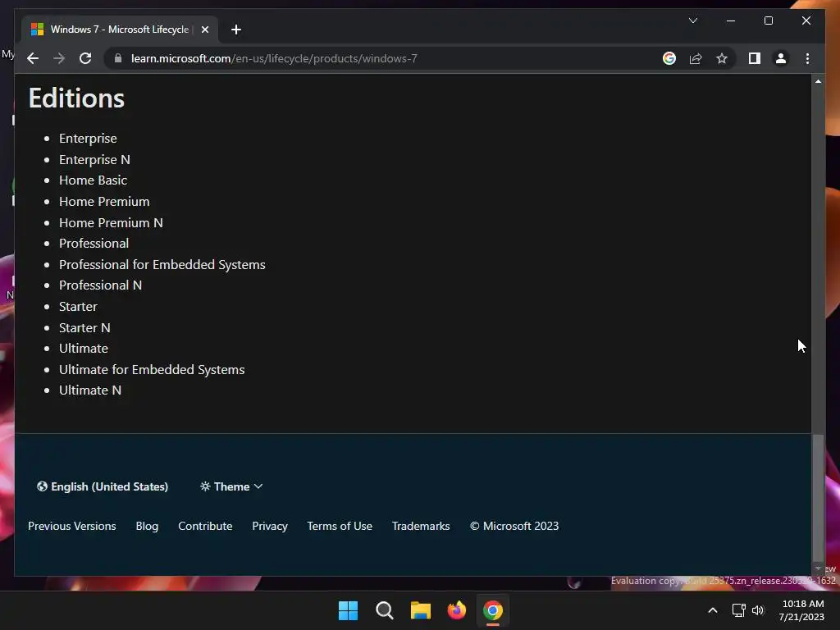Show hidden system tray icons

coord(713,610)
